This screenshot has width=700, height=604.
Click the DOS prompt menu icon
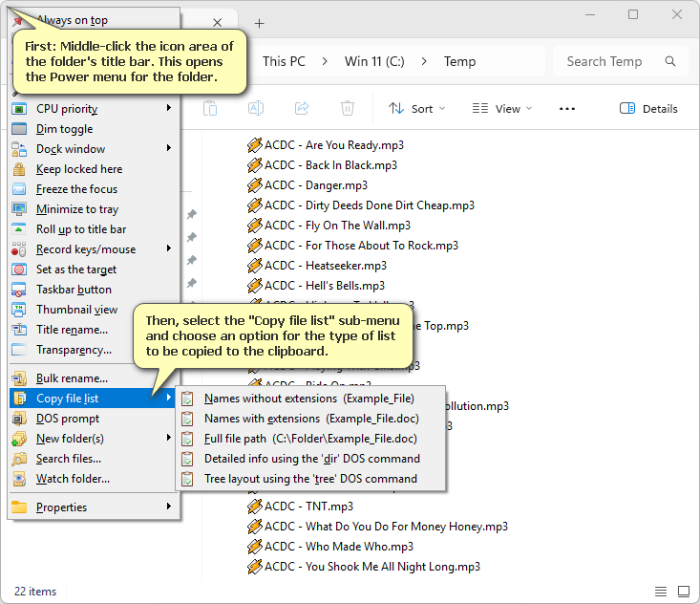point(18,419)
